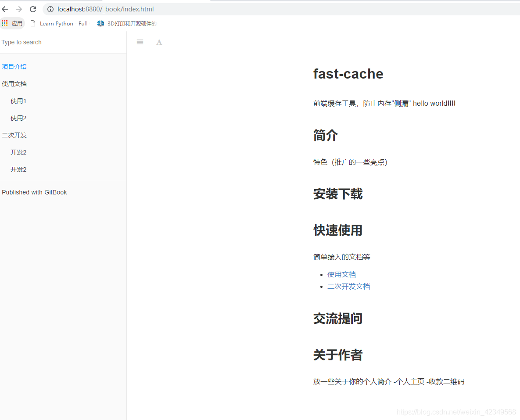This screenshot has width=520, height=420.
Task: Click the 使用文档 link in content
Action: 341,274
